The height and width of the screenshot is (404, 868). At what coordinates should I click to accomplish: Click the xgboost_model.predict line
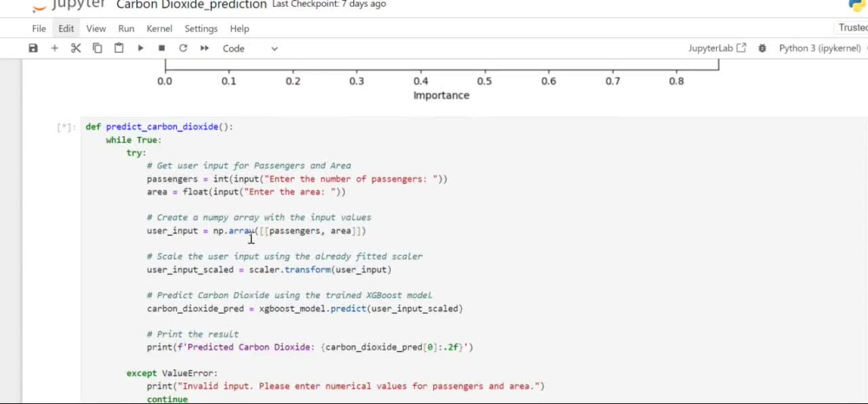[305, 309]
